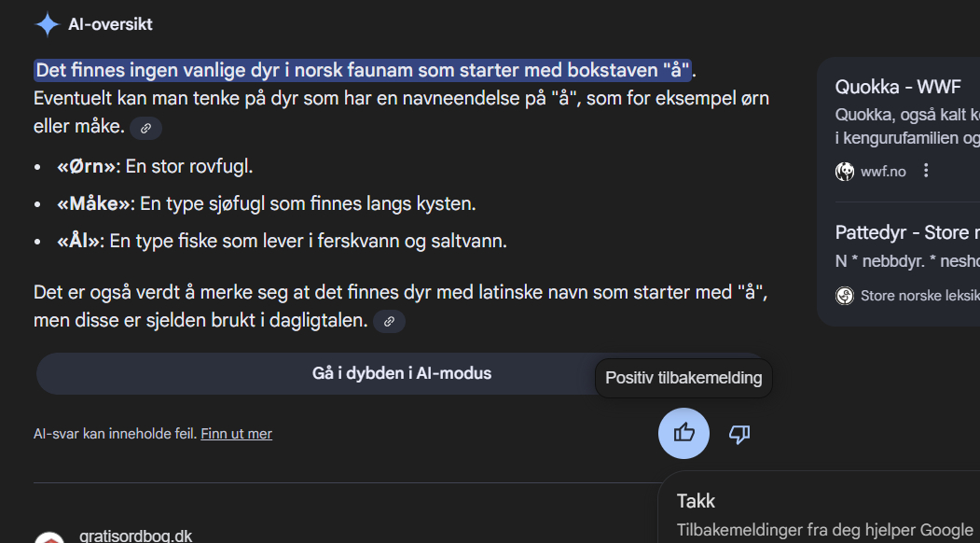Open the three-dot menu beside wwf.no
This screenshot has height=543, width=980.
click(926, 171)
